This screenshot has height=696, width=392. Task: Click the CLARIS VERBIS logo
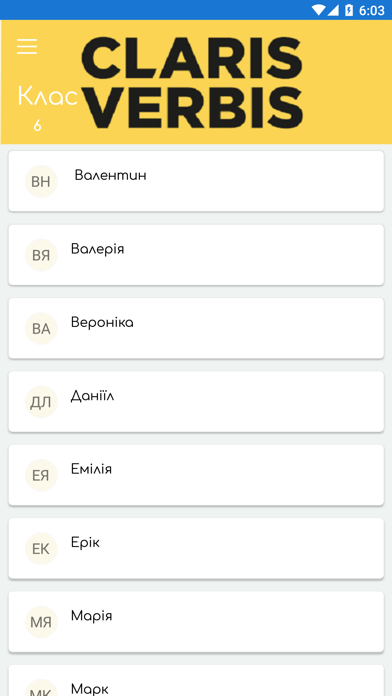[192, 82]
